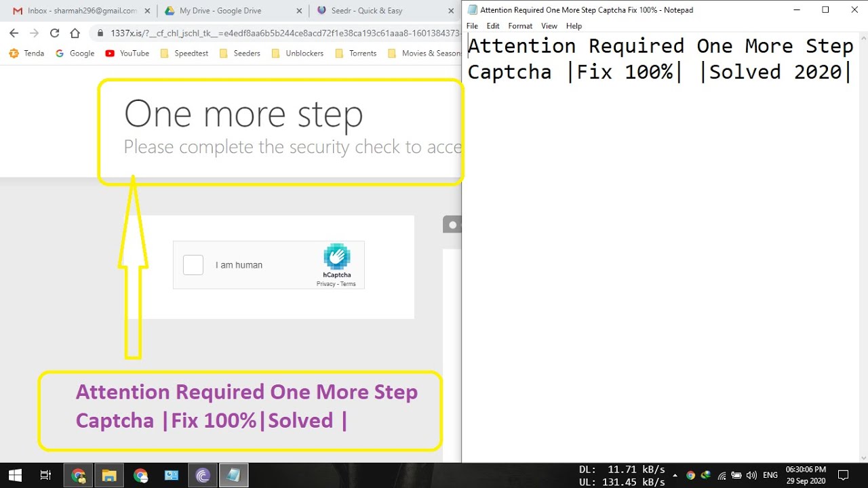Click the Notepad icon in its title bar
This screenshot has height=488, width=868.
coord(472,10)
